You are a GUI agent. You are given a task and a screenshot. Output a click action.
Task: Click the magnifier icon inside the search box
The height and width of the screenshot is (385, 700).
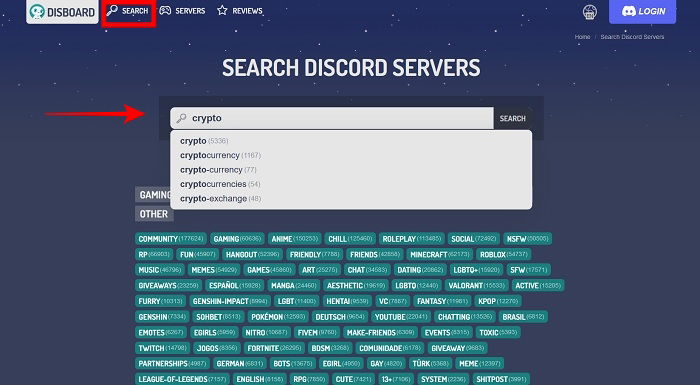(x=181, y=118)
